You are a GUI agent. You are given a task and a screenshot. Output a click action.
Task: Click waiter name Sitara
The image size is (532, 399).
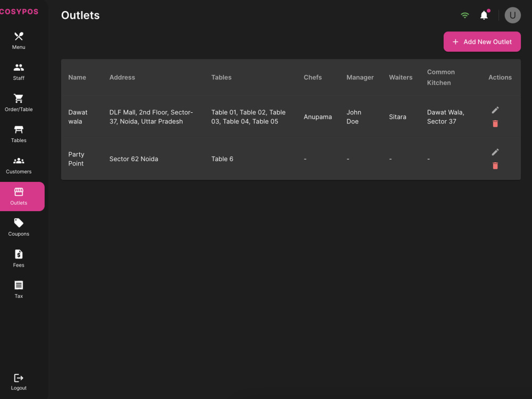pyautogui.click(x=397, y=117)
